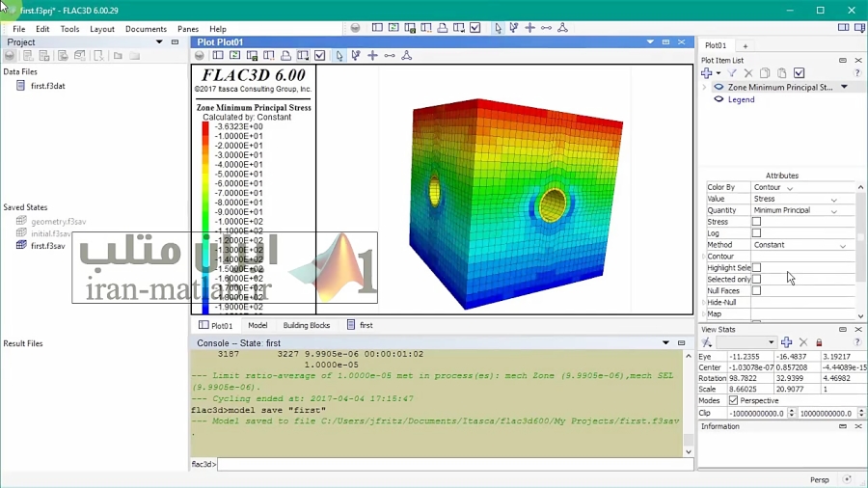Viewport: 868px width, 488px height.
Task: Click the flac3d command input field
Action: point(455,464)
